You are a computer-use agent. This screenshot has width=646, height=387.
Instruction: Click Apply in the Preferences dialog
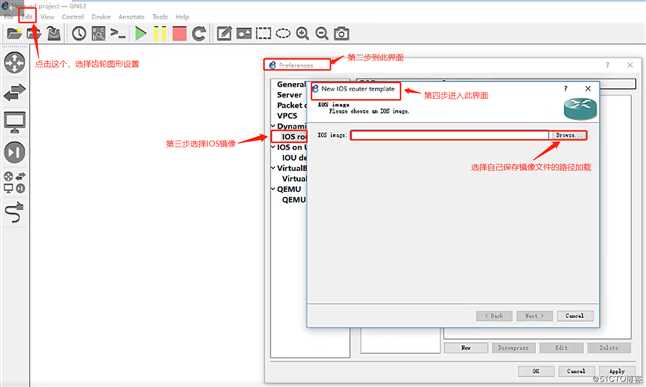tap(617, 371)
